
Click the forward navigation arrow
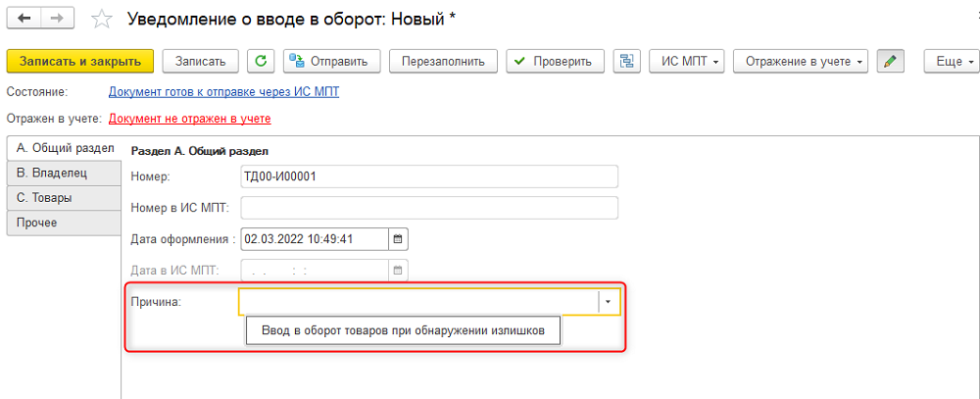point(57,18)
